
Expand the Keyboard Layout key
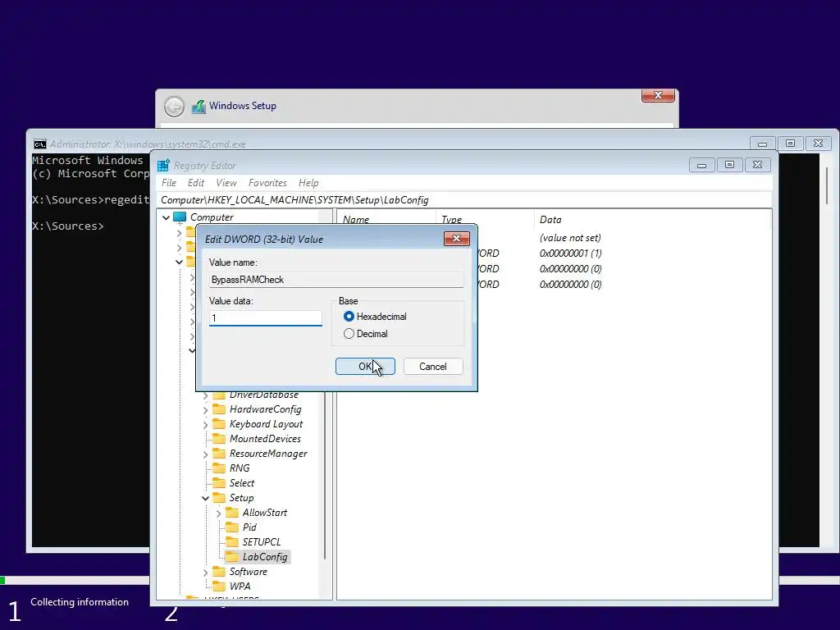tap(205, 425)
